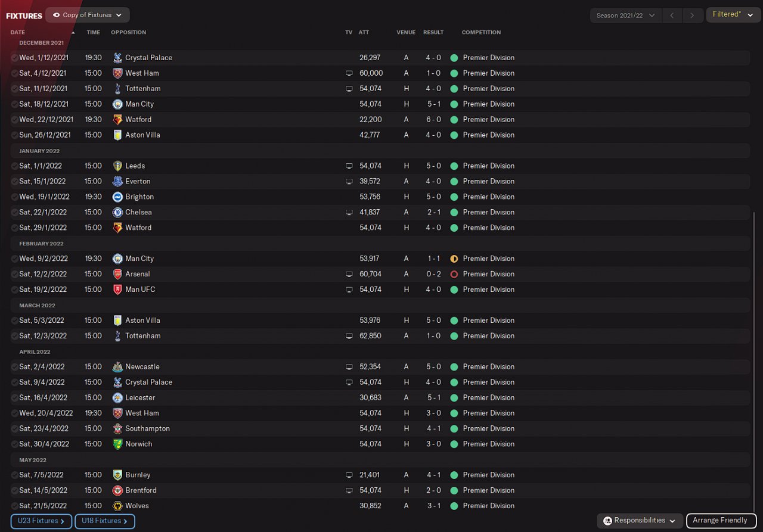
Task: Click the Brighton club badge
Action: tap(117, 197)
